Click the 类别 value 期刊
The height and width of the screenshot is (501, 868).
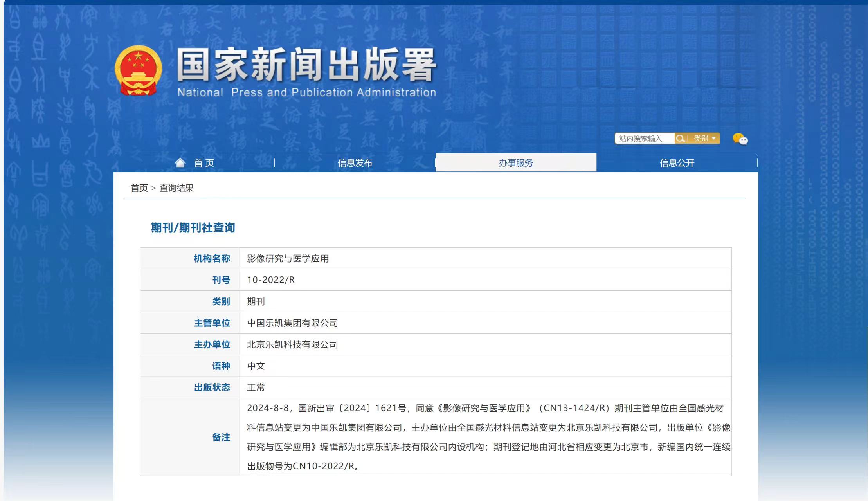tap(256, 301)
